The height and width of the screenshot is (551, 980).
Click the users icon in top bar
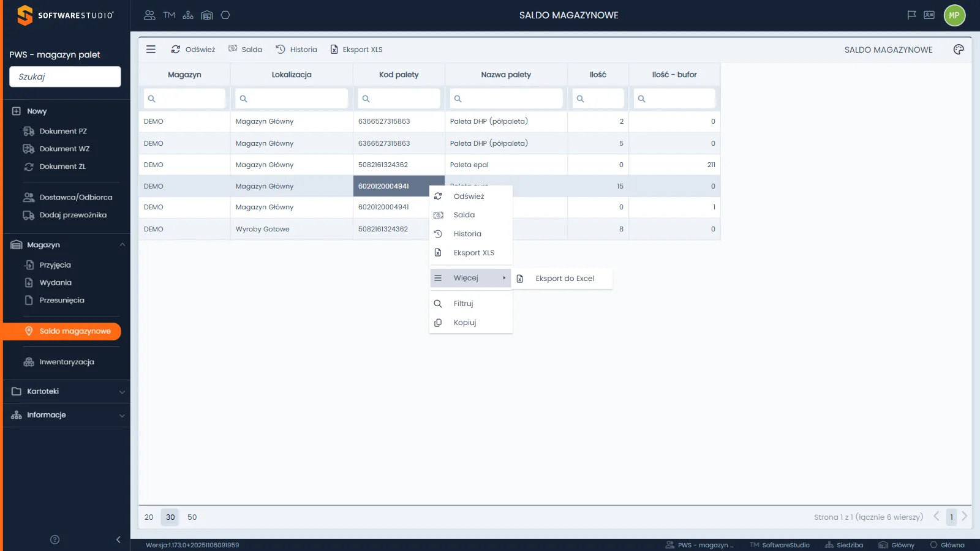tap(149, 15)
